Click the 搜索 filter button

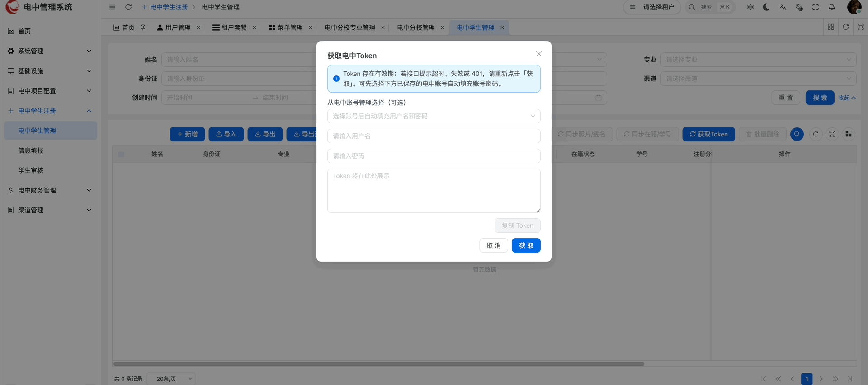820,98
